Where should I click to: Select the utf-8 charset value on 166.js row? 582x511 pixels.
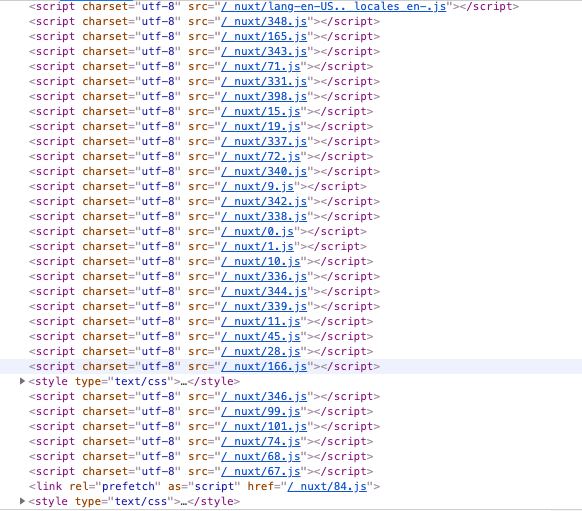[x=158, y=366]
